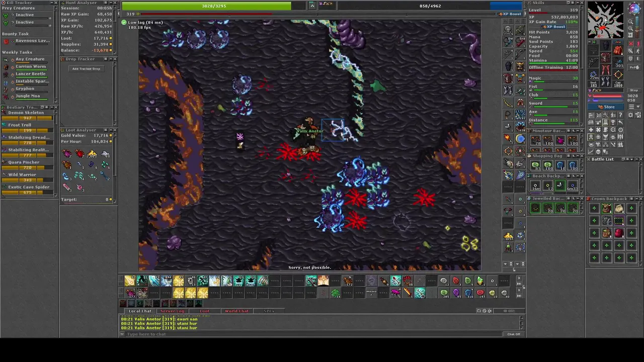Collapse the Skills panel
This screenshot has height=362, width=644.
[577, 3]
